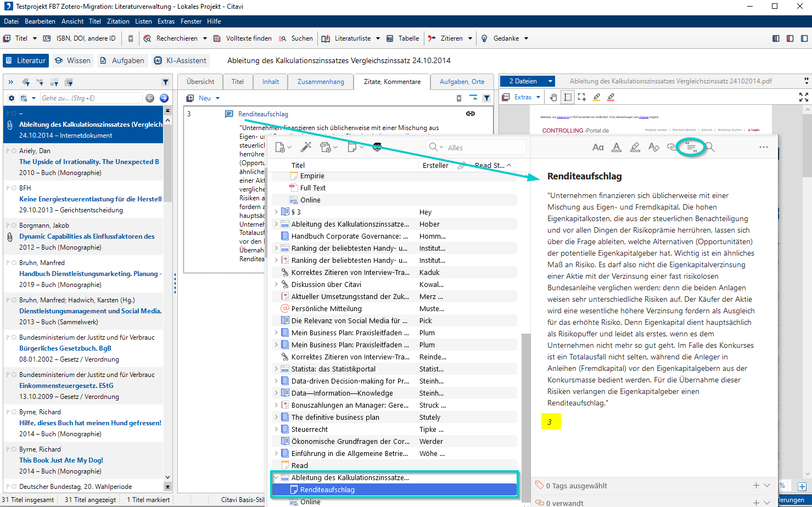Pick the red highlighter tool
The width and height of the screenshot is (812, 507).
tap(611, 97)
